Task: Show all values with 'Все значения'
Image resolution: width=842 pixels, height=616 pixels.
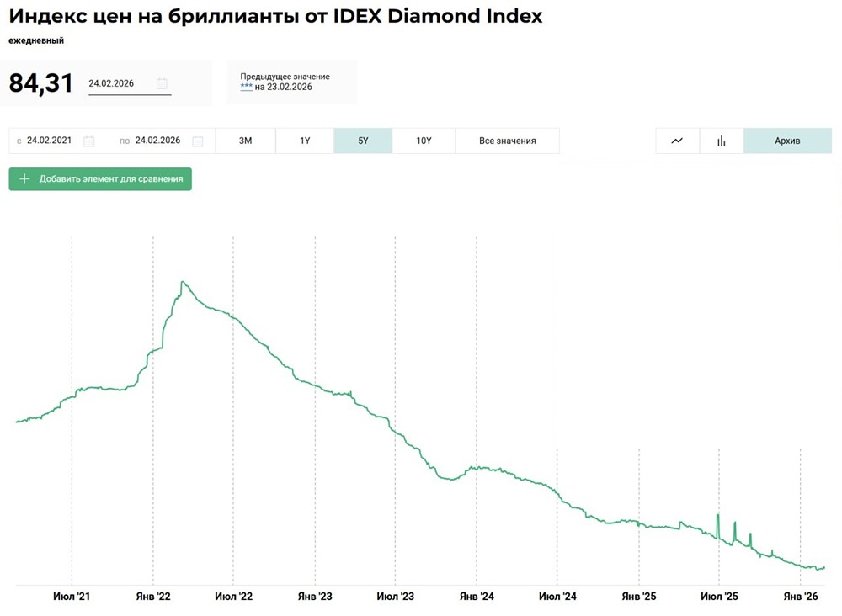Action: (507, 141)
